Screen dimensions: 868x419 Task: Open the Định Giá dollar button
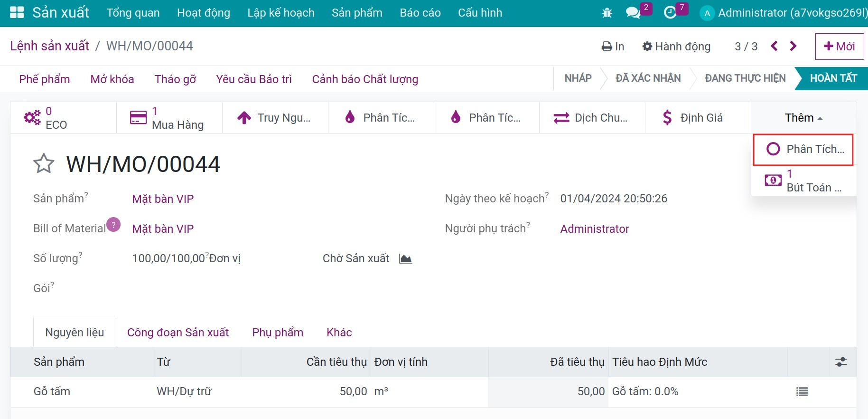(x=698, y=118)
